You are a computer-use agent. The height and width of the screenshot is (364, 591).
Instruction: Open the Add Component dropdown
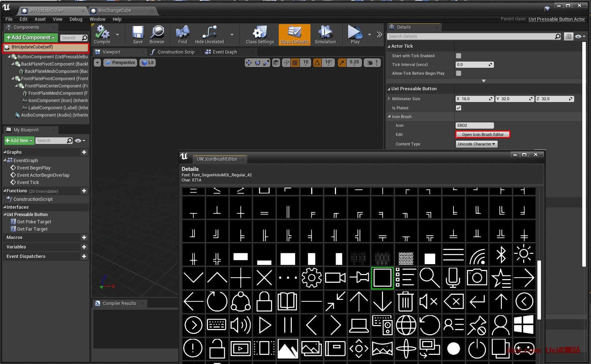click(31, 38)
